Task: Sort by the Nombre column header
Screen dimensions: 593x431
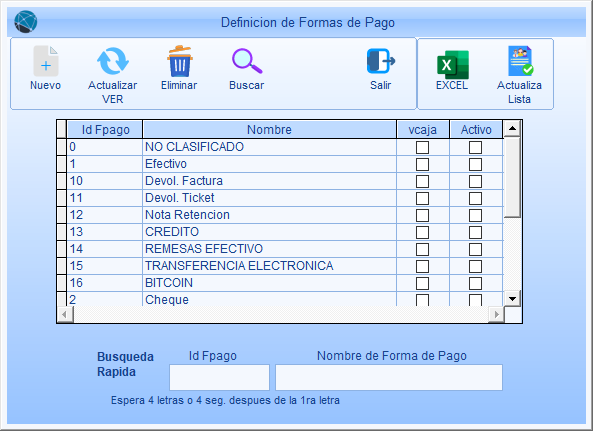Action: click(x=269, y=130)
